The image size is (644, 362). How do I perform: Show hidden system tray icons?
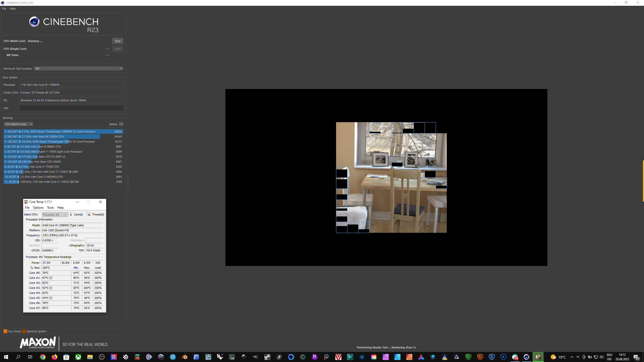(572, 357)
